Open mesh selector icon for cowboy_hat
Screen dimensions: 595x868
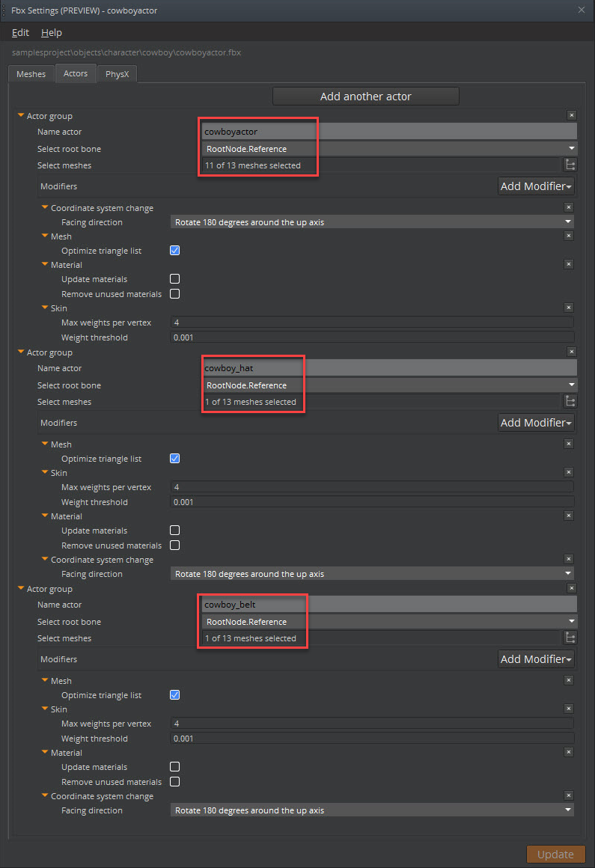pyautogui.click(x=570, y=402)
